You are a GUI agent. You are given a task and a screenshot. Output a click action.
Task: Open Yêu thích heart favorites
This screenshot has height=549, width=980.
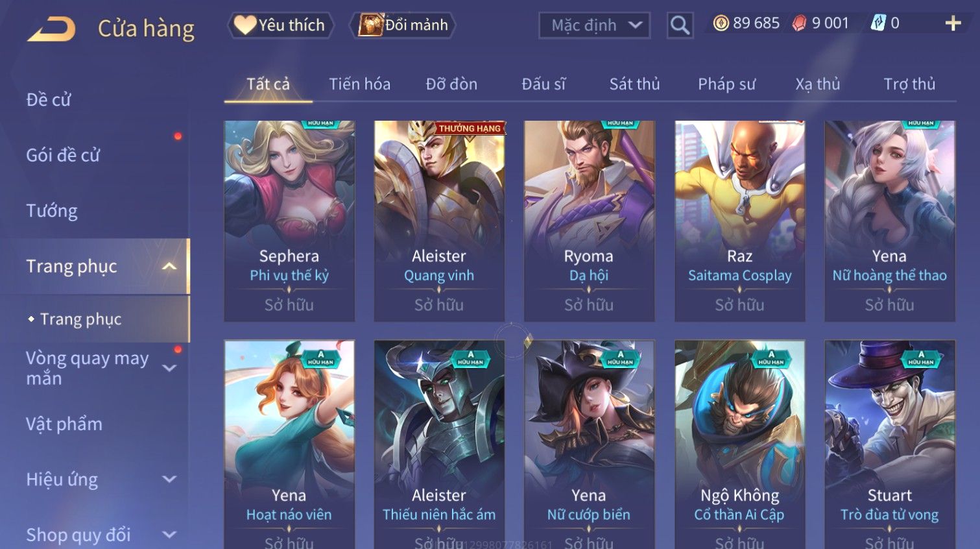coord(280,25)
